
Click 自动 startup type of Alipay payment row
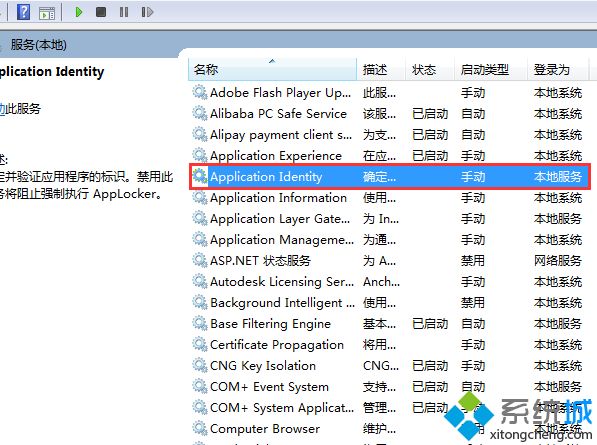click(x=473, y=134)
